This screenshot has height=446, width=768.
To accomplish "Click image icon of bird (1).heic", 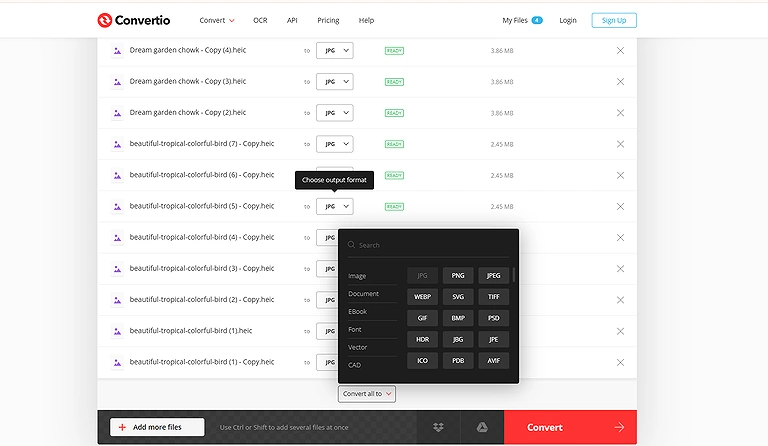I will click(x=117, y=331).
